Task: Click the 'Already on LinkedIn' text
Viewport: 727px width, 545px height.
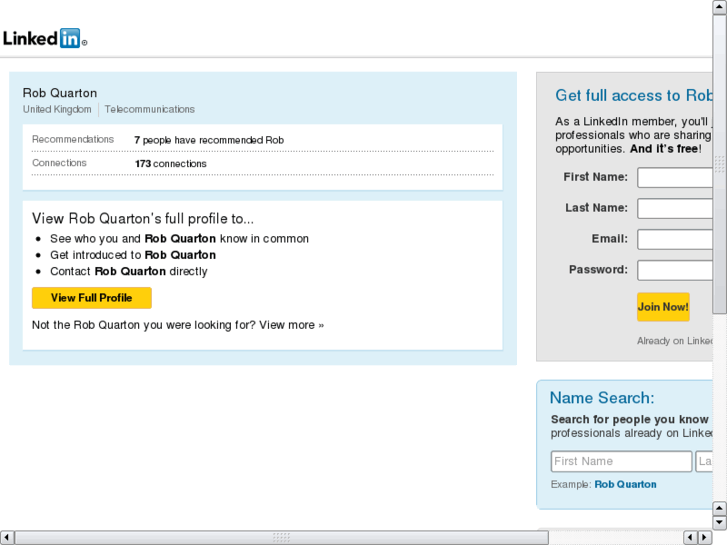Action: click(x=675, y=341)
